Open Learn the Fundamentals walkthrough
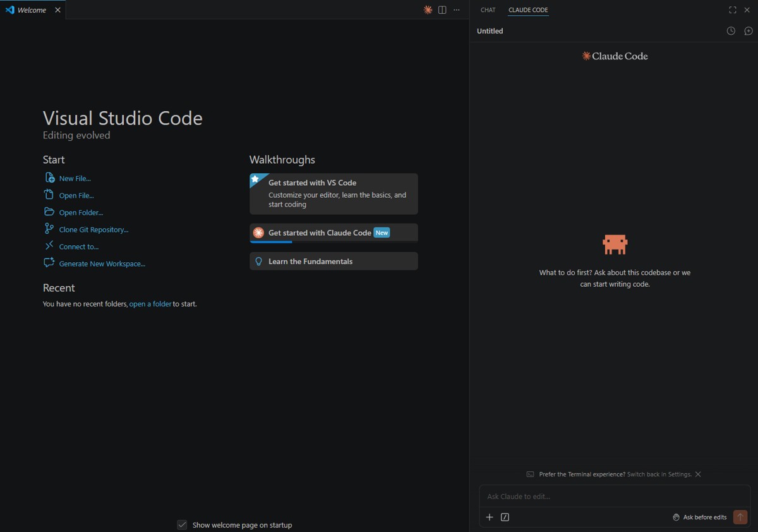758x532 pixels. coord(334,261)
